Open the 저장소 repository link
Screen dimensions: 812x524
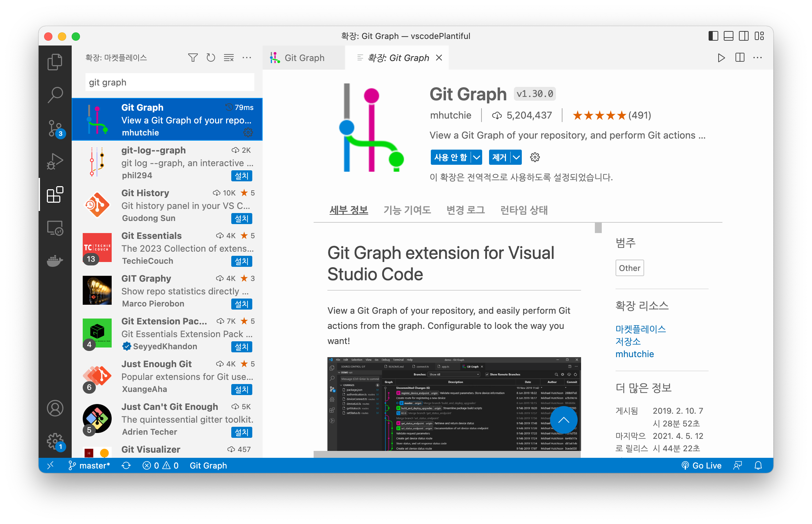pyautogui.click(x=628, y=341)
